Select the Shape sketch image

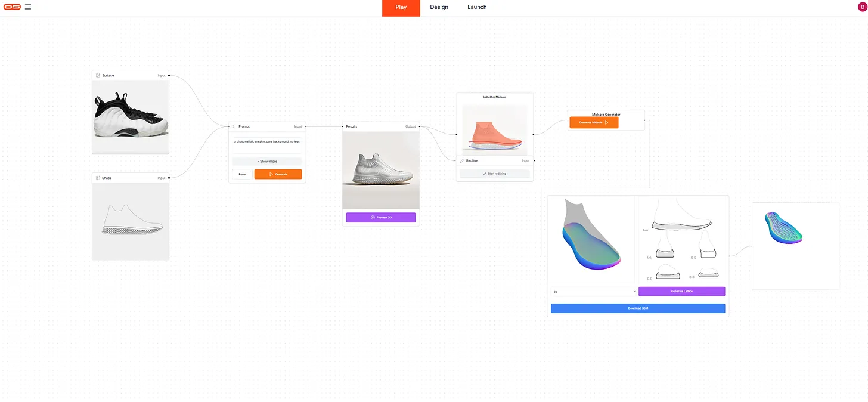click(131, 221)
